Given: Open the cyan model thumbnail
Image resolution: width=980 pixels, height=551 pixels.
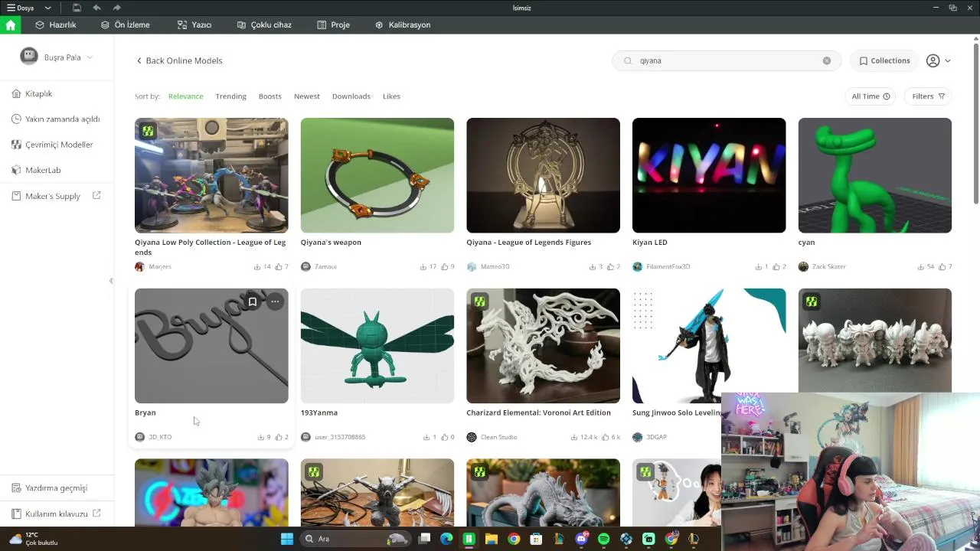Looking at the screenshot, I should pos(875,175).
